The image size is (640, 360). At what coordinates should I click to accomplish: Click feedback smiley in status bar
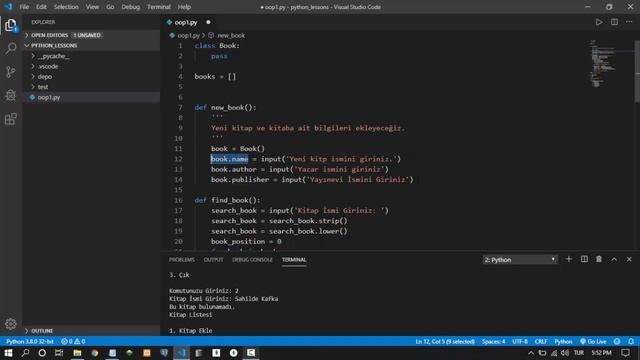tap(617, 341)
